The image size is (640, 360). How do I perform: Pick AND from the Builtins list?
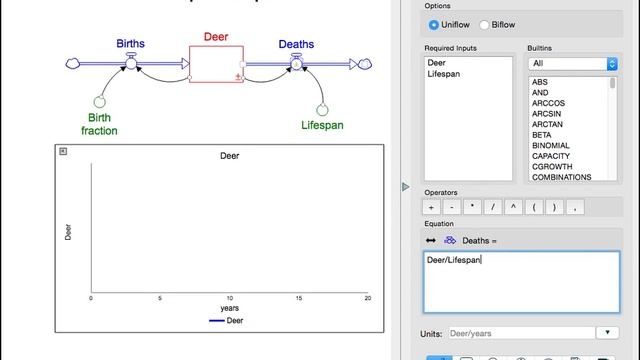540,93
